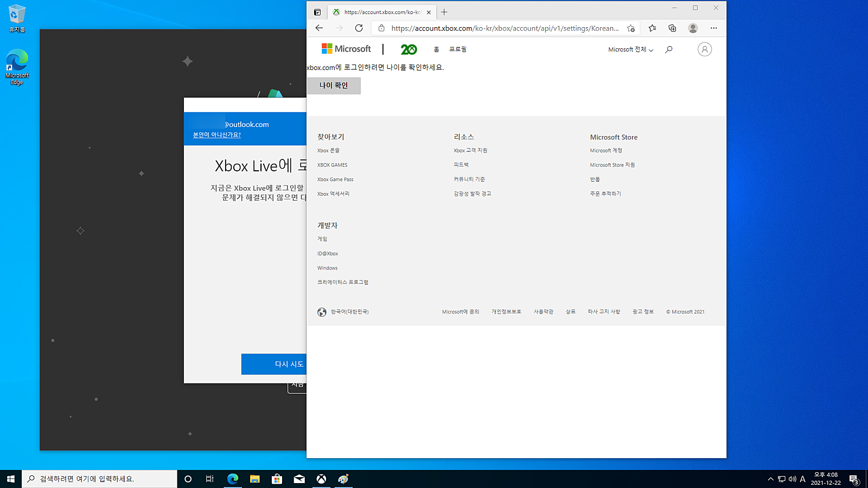Image resolution: width=868 pixels, height=488 pixels.
Task: Open the XBOX GAMES footer link
Action: [332, 165]
